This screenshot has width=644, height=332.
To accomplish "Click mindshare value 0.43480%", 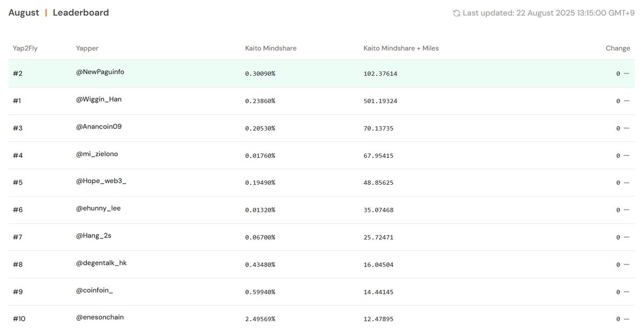I will (260, 265).
